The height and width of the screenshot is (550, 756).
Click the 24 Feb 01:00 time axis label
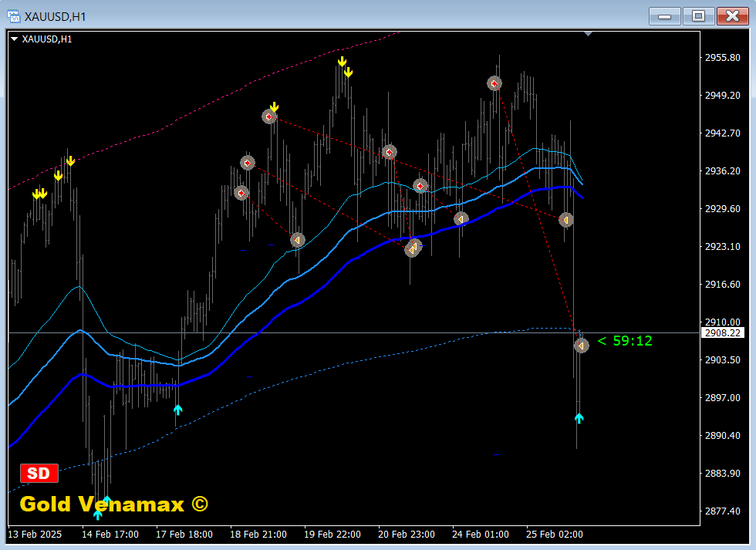pos(480,534)
